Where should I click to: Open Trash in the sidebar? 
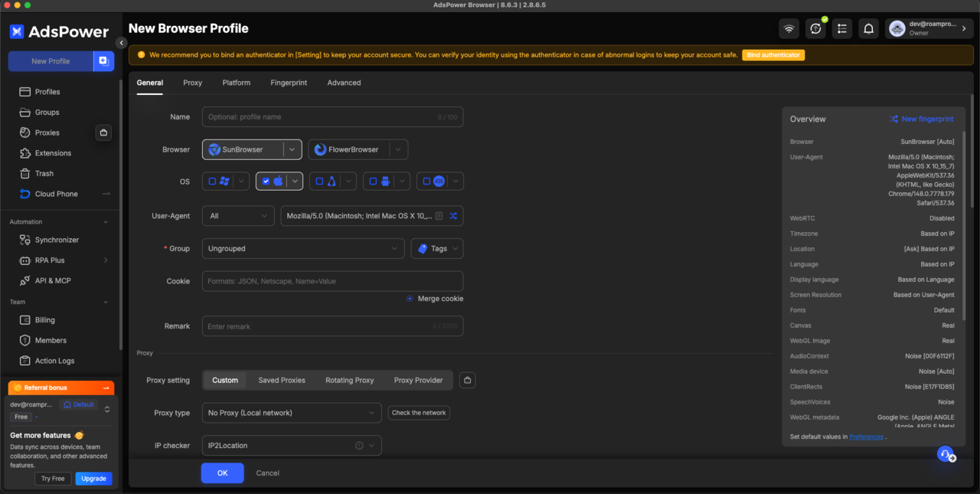pyautogui.click(x=44, y=173)
